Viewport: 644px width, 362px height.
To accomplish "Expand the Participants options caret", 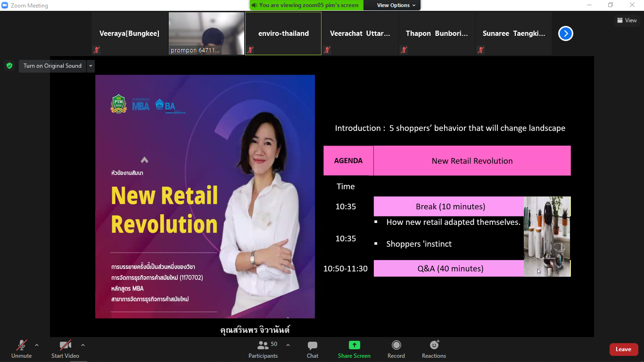I will [288, 345].
